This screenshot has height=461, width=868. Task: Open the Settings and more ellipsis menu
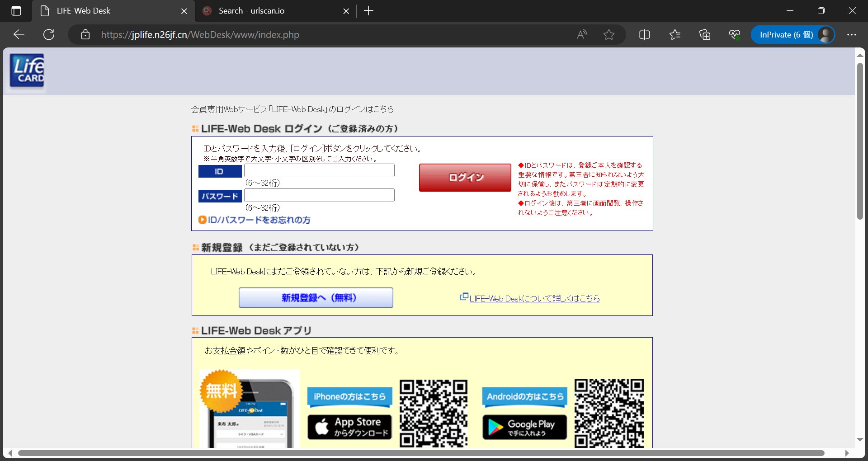point(852,34)
